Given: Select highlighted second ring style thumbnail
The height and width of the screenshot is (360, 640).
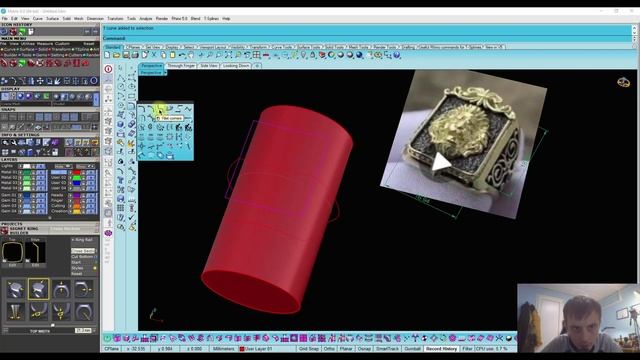Looking at the screenshot, I should point(38,289).
